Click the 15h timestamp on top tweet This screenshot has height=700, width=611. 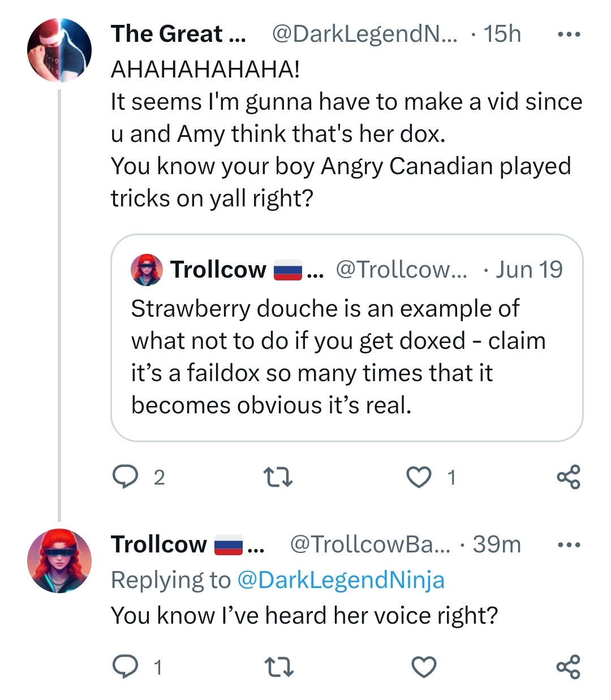click(x=502, y=34)
